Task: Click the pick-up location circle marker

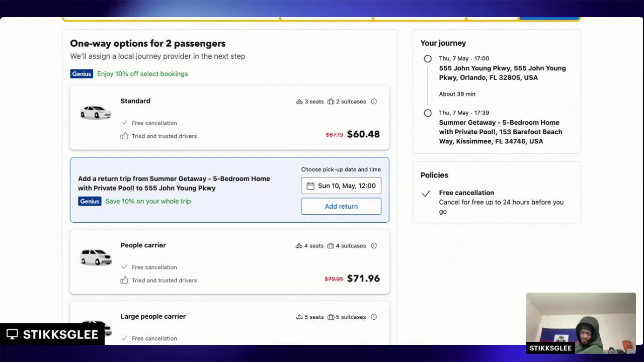Action: tap(428, 59)
